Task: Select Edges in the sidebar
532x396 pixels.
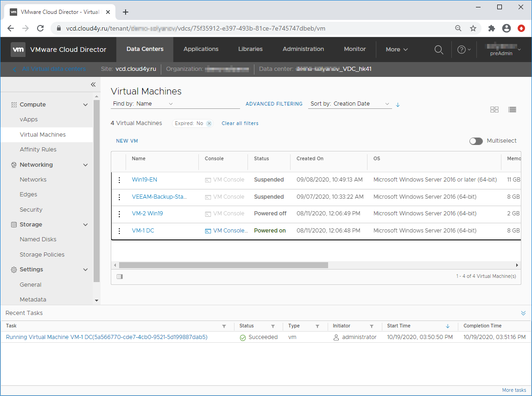Action: [x=29, y=195]
